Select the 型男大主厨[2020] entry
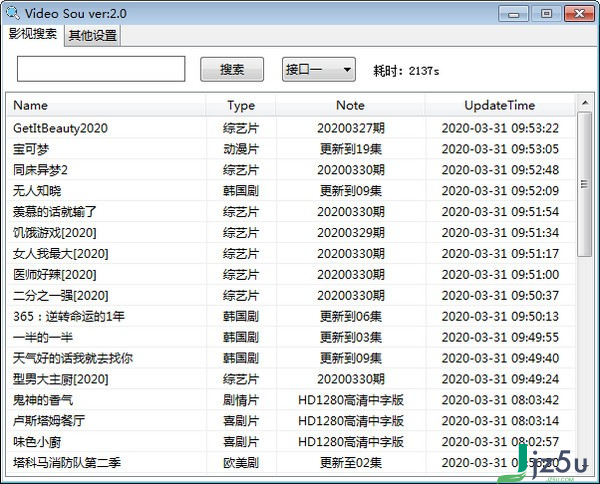 coord(291,379)
